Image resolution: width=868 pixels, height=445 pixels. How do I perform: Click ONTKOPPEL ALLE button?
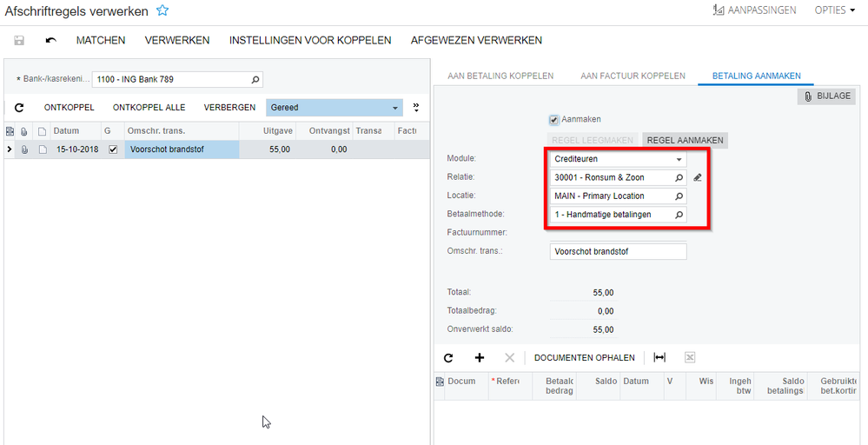pyautogui.click(x=149, y=108)
